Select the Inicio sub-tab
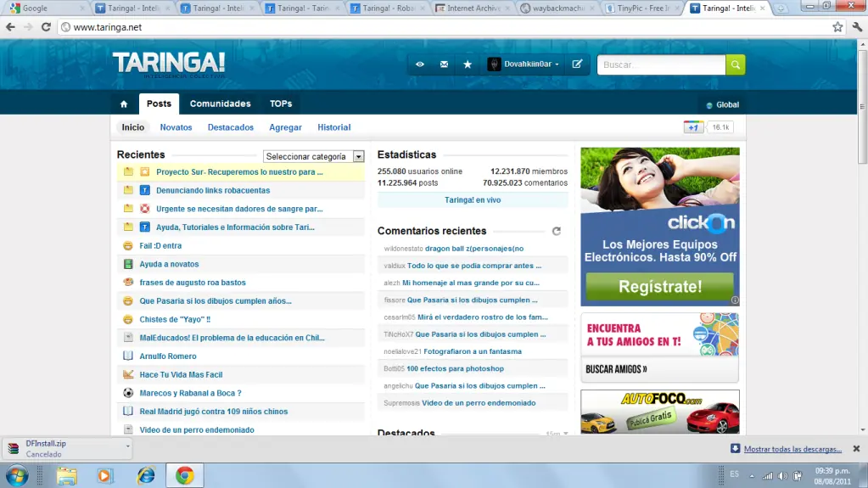Screen dimensions: 868x488 pyautogui.click(x=133, y=127)
